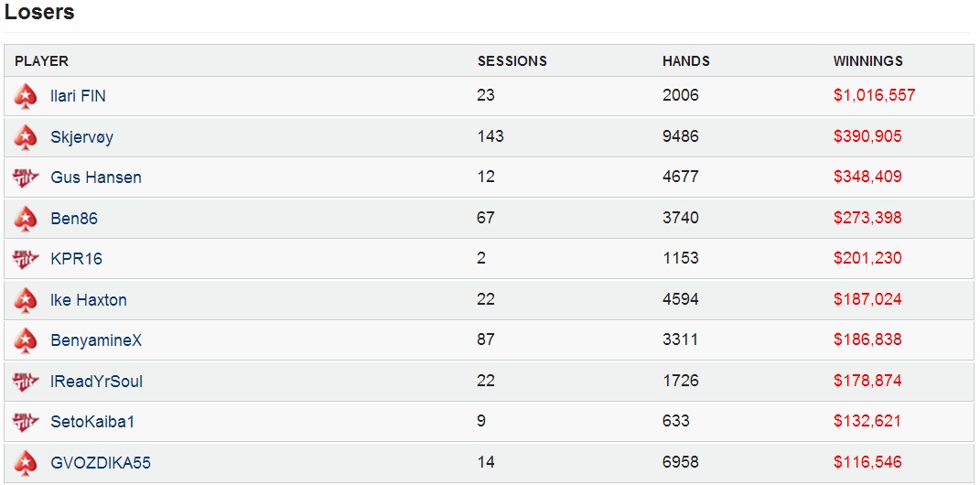Click PokerStars icon next to Ben86

[26, 219]
